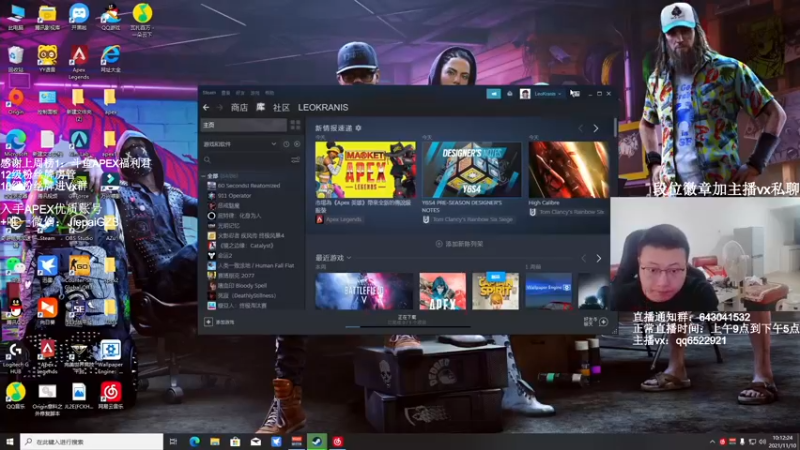This screenshot has height=450, width=800.
Task: Open the Community tab in Steam
Action: pyautogui.click(x=281, y=108)
